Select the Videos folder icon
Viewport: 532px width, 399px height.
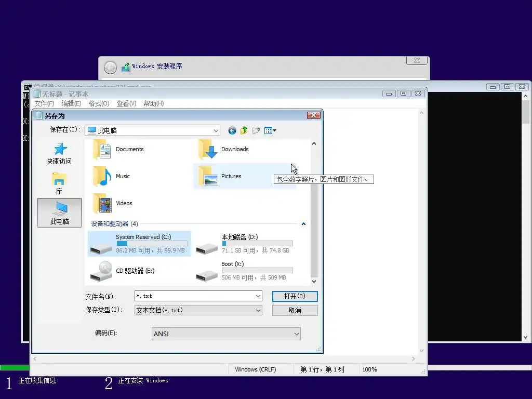coord(102,203)
